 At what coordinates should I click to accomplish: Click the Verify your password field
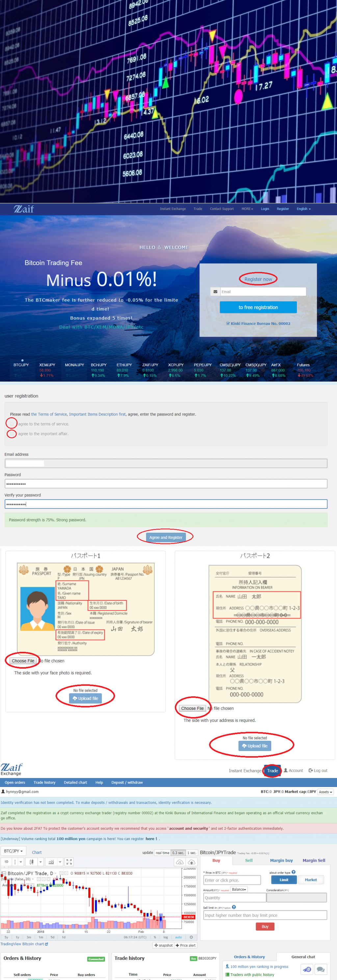pos(166,504)
